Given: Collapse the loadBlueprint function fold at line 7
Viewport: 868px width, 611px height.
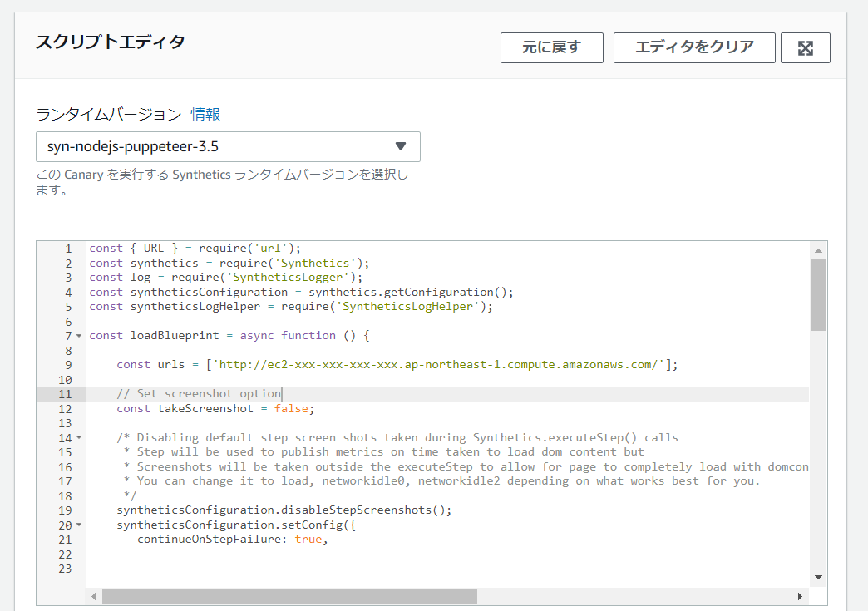Looking at the screenshot, I should [79, 336].
